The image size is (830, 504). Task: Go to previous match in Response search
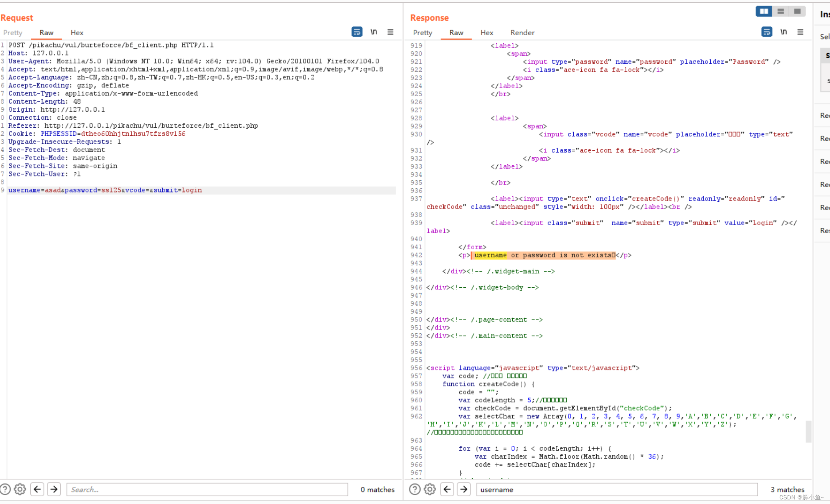[447, 489]
